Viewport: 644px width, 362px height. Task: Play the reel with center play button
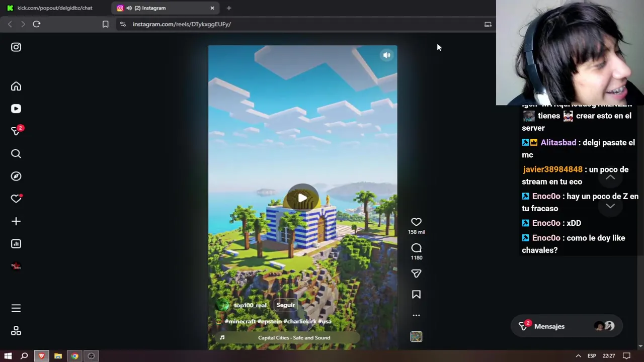302,198
